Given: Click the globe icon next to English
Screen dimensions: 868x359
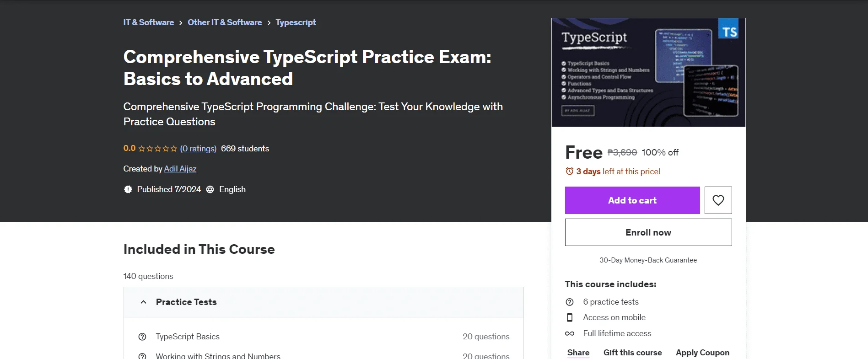Looking at the screenshot, I should (x=210, y=189).
